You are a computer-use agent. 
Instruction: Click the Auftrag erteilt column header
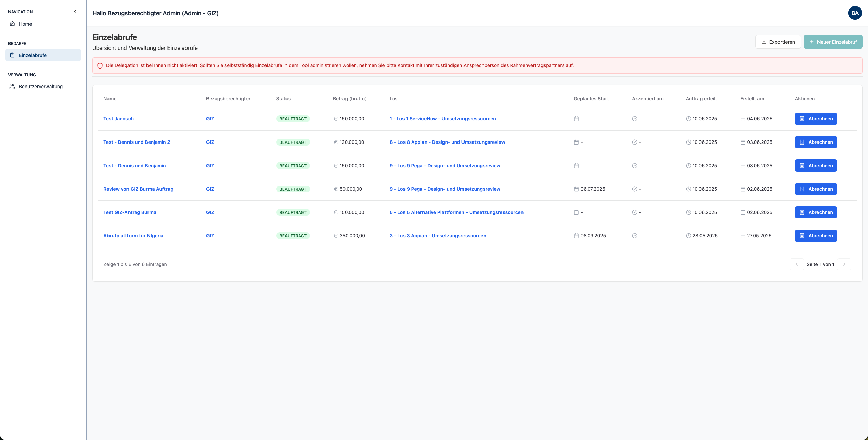point(701,99)
